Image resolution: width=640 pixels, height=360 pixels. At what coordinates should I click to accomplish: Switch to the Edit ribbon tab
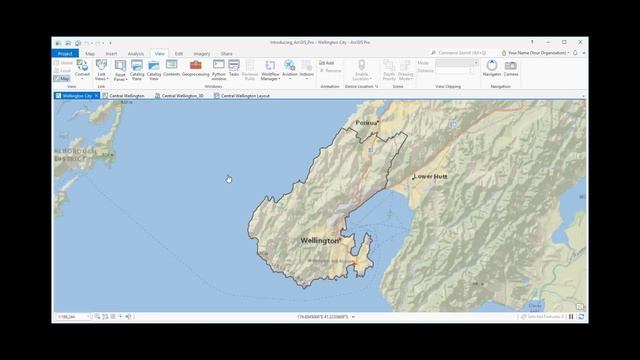(179, 53)
